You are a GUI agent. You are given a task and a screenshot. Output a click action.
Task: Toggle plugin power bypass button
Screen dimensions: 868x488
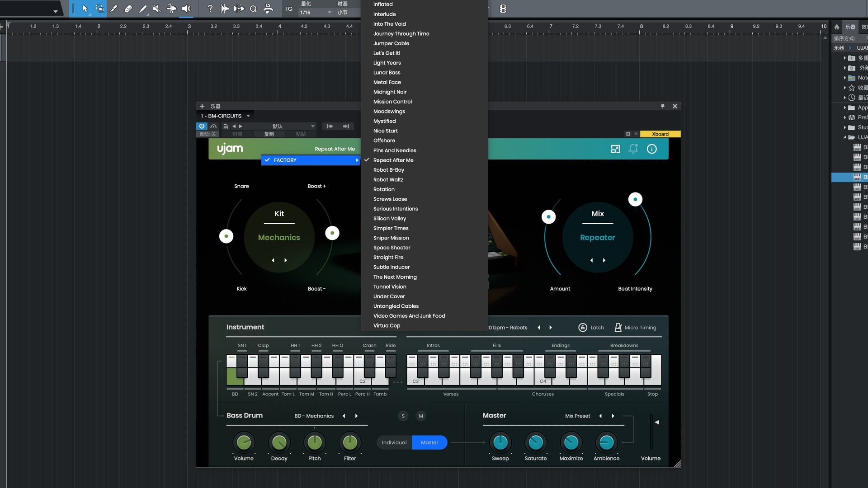pos(202,127)
